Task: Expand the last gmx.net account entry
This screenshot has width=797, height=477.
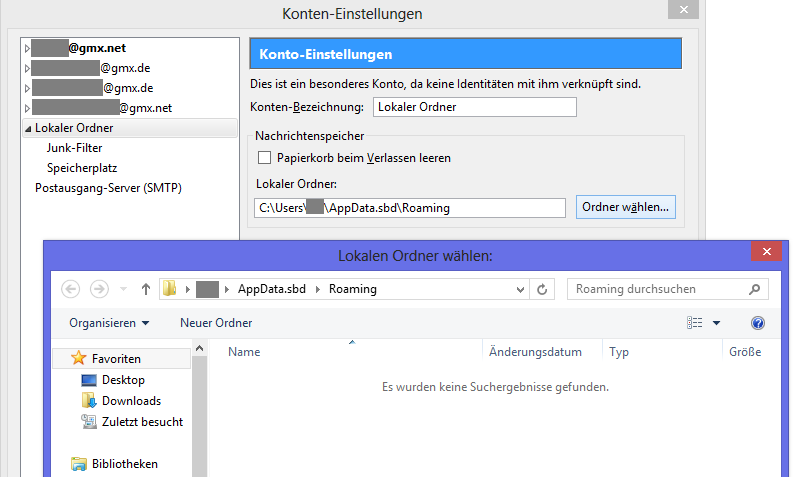Action: click(x=26, y=107)
